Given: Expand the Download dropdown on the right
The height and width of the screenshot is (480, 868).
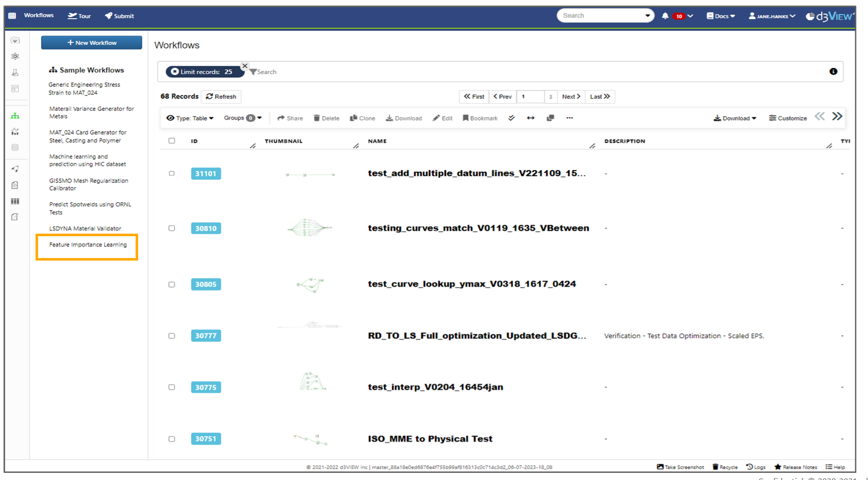Looking at the screenshot, I should click(x=735, y=118).
